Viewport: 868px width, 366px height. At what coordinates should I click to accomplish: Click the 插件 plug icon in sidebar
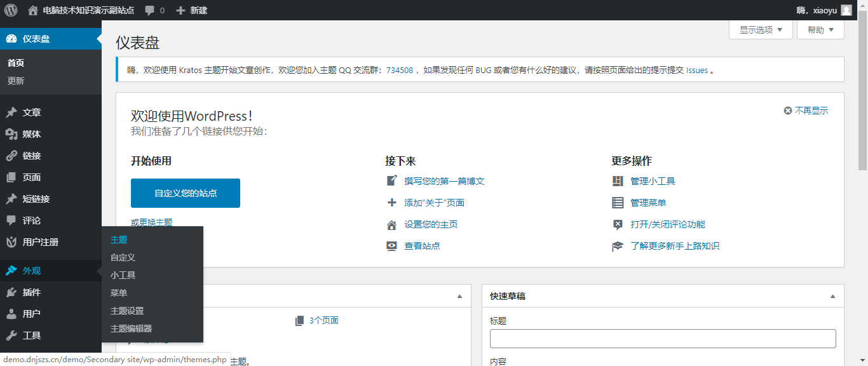pos(11,292)
